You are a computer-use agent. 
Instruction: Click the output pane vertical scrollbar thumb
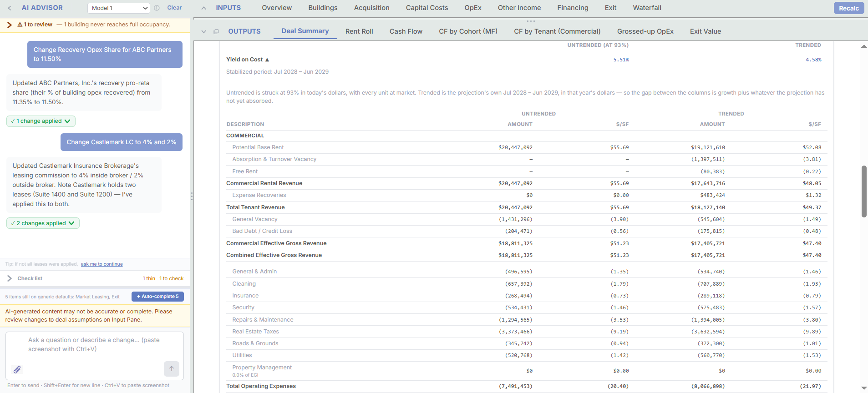coord(864,191)
